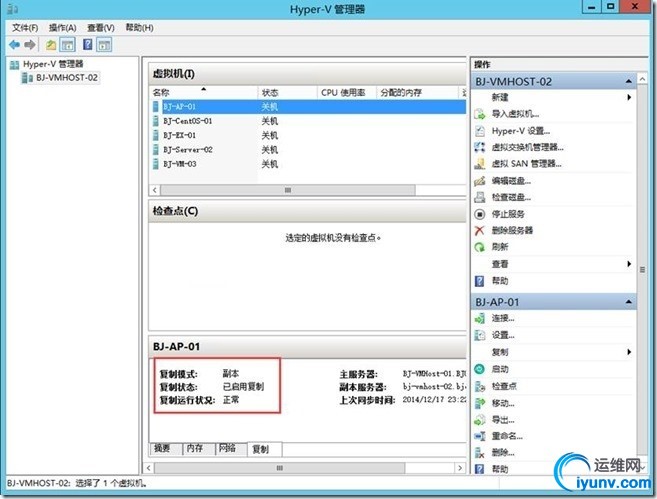Select the BJ-Server-02 virtual machine row

[x=308, y=150]
